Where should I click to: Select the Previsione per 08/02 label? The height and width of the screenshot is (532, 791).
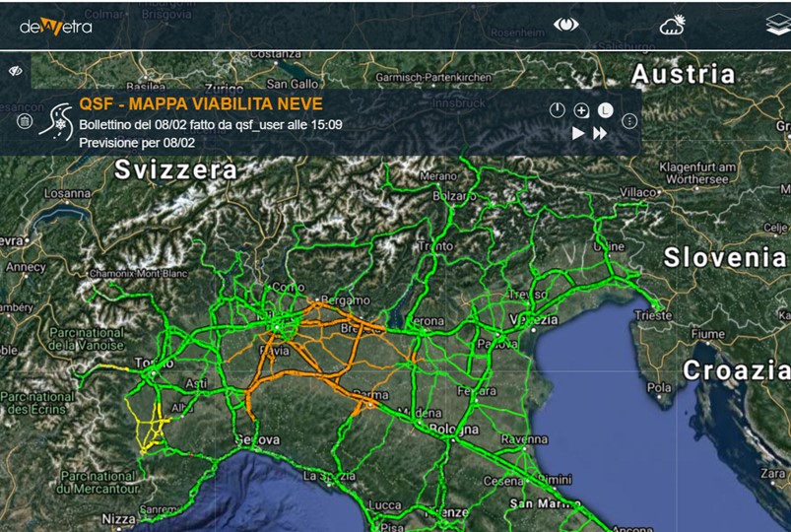point(137,143)
